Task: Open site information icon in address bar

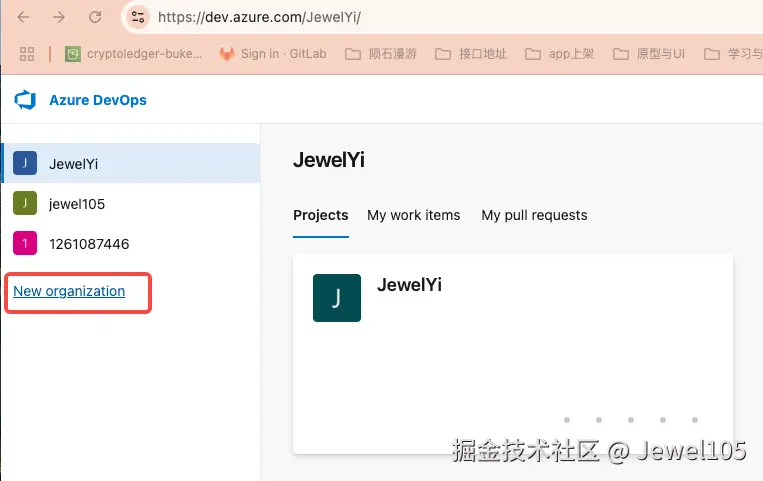Action: pos(138,18)
